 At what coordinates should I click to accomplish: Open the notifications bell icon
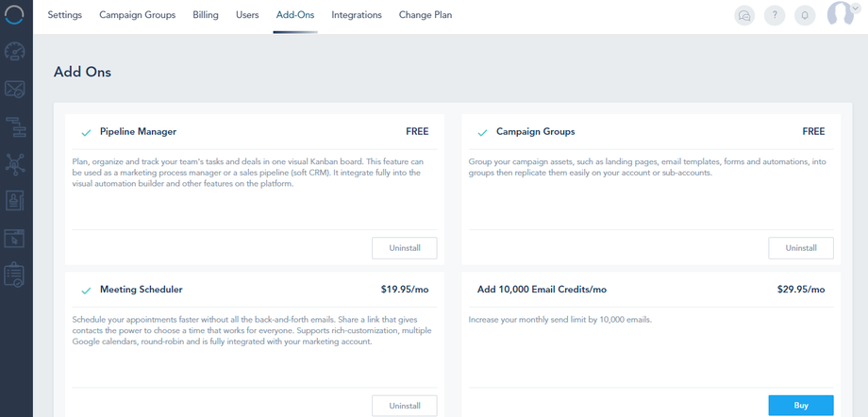click(x=805, y=16)
